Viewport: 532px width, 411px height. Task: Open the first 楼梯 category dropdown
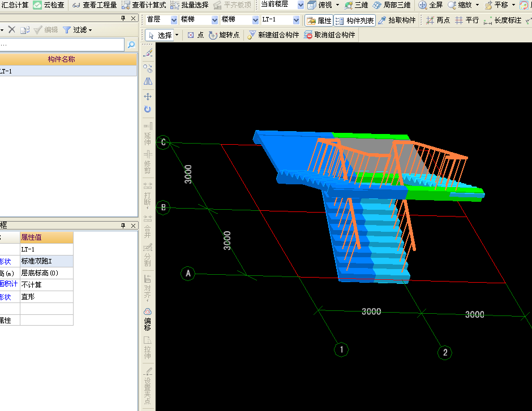coord(214,20)
